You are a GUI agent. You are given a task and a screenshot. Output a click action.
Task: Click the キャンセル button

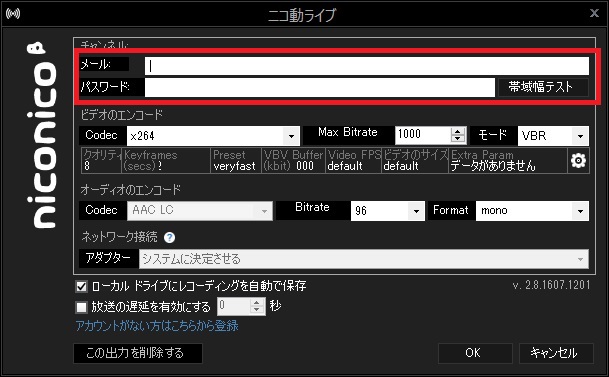click(556, 353)
